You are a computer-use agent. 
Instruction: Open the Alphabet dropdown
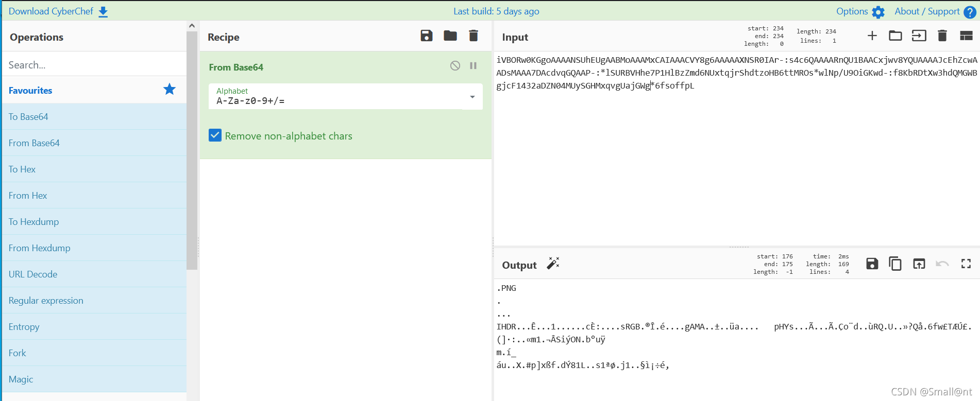345,96
